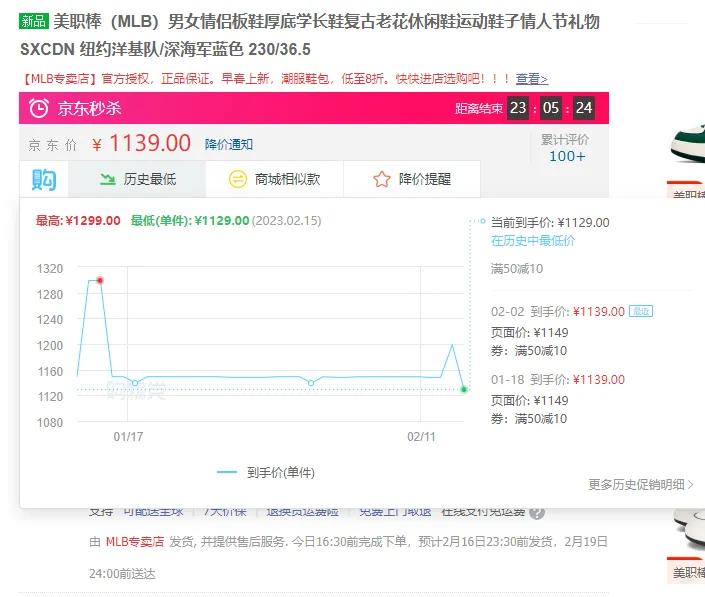The image size is (705, 597).
Task: Click the 降价提醒 star icon
Action: [x=382, y=179]
